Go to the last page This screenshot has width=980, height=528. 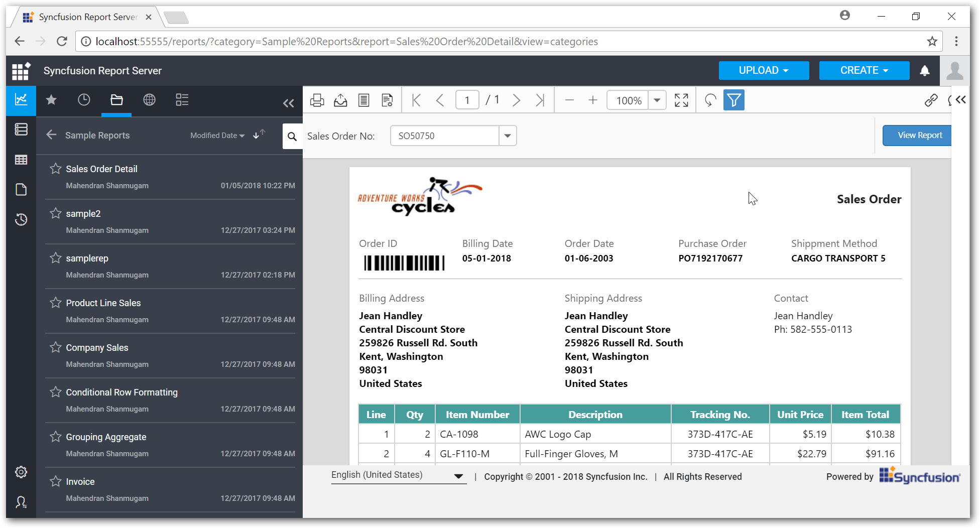click(x=540, y=100)
